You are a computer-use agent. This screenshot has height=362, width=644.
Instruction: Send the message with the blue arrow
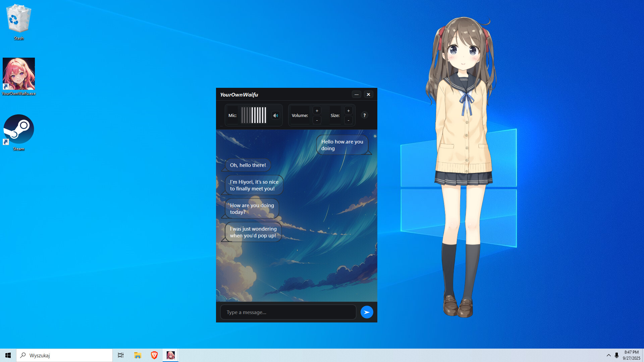pyautogui.click(x=367, y=312)
